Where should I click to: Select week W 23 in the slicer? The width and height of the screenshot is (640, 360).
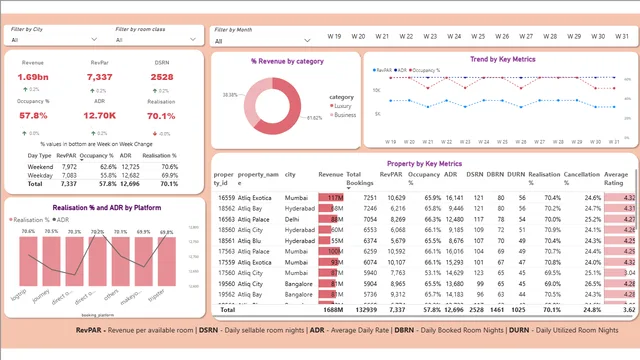(x=430, y=36)
